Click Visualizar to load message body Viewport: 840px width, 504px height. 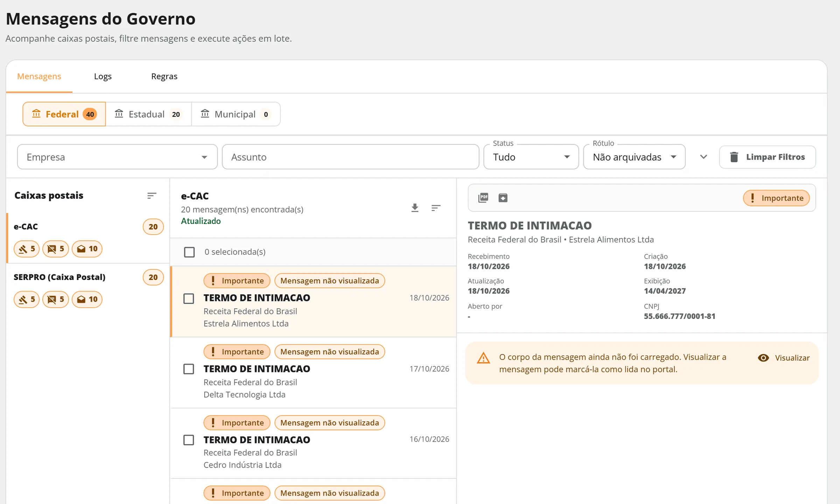coord(784,358)
